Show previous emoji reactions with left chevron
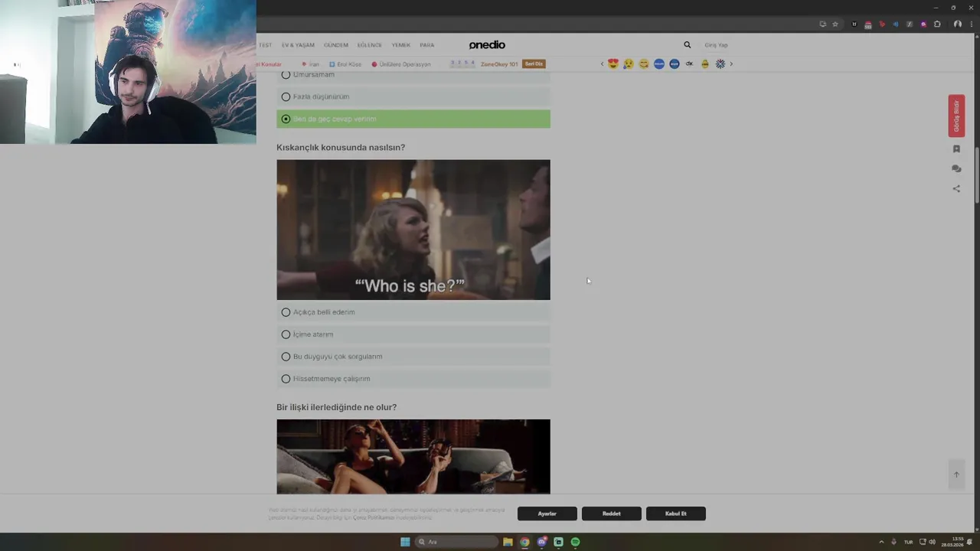 (602, 64)
